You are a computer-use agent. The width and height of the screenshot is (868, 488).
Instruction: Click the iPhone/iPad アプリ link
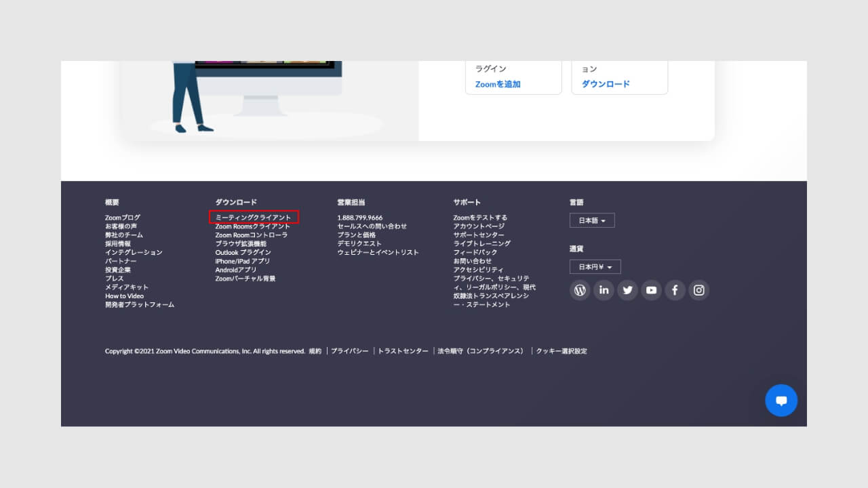[243, 261]
